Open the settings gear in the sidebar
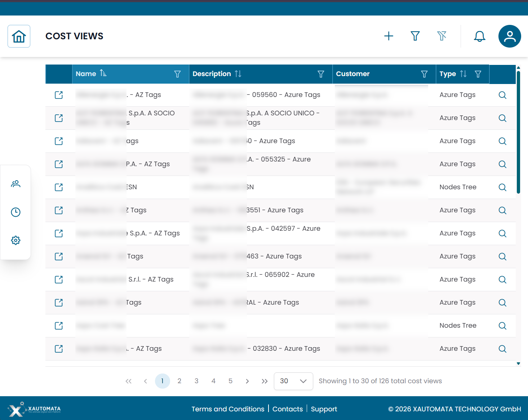This screenshot has height=420, width=528. [x=15, y=240]
